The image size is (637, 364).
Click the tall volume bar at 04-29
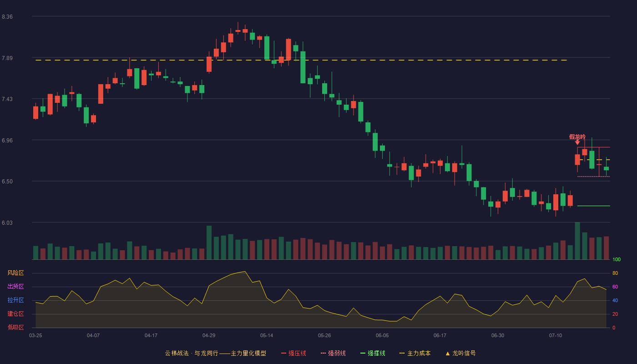pos(209,243)
